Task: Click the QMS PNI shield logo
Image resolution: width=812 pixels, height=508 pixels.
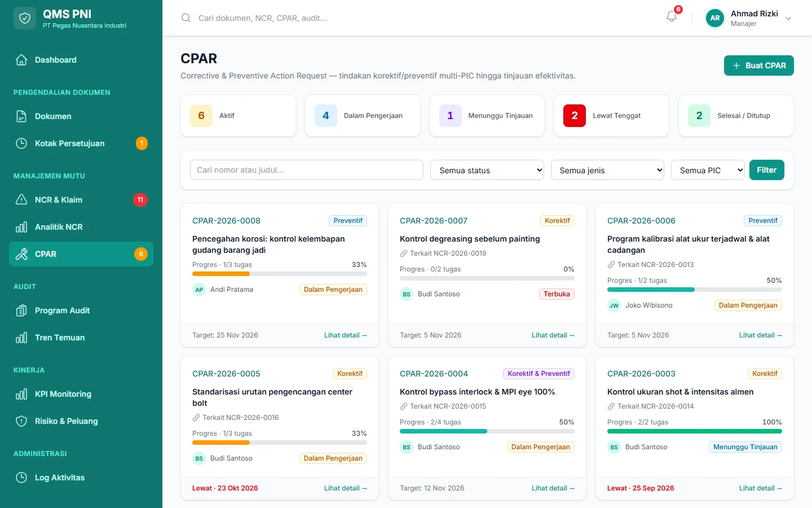Action: coord(25,18)
